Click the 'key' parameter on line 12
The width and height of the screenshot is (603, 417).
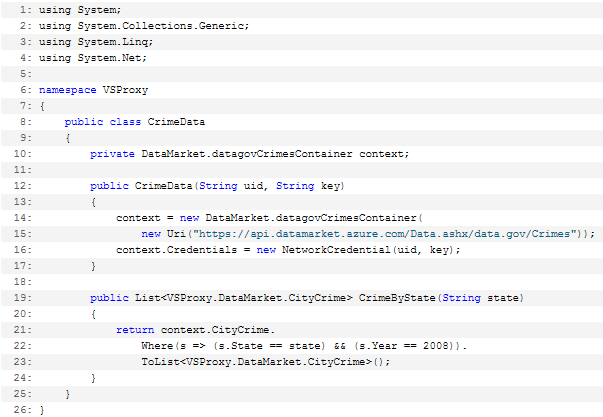click(x=331, y=186)
